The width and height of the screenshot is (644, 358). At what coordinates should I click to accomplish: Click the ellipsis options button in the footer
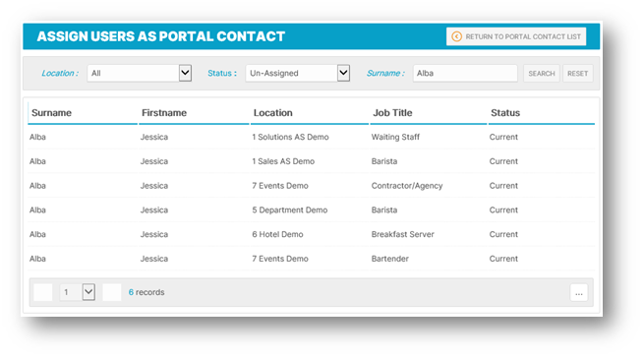pyautogui.click(x=579, y=293)
